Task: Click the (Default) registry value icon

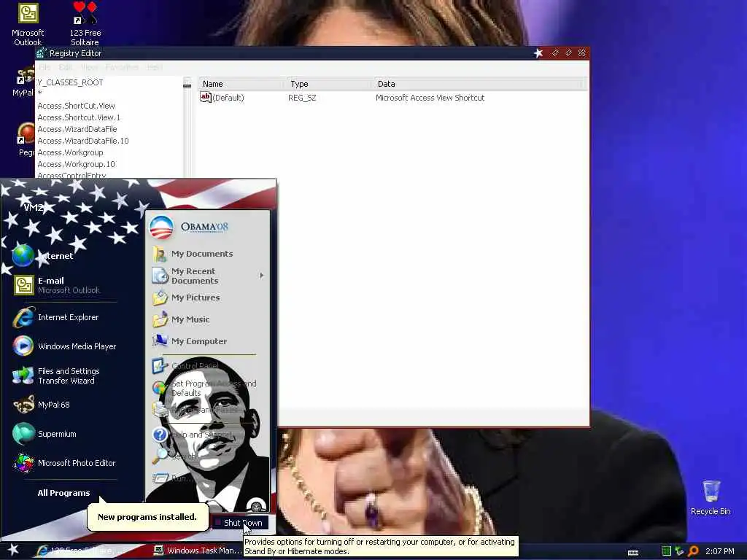Action: coord(205,97)
